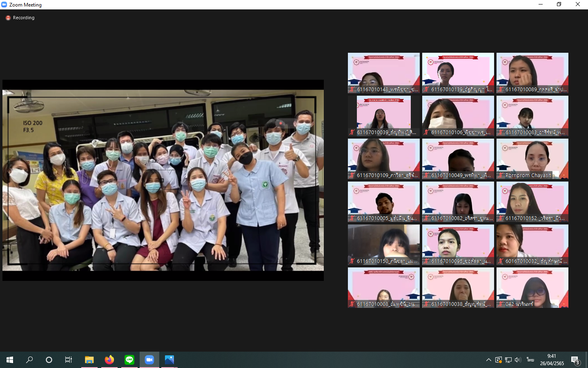This screenshot has height=368, width=588.
Task: Click the Cortana circle icon
Action: 49,360
